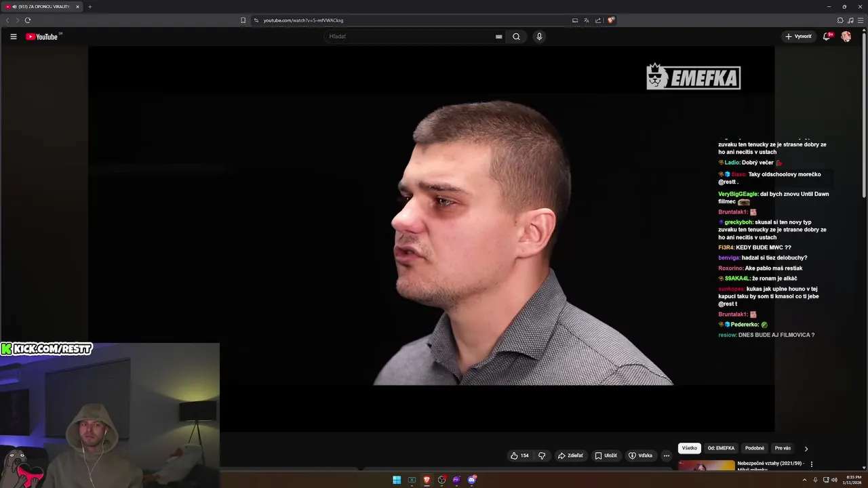Image resolution: width=868 pixels, height=488 pixels.
Task: Open the translate icon in address bar
Action: tap(587, 20)
